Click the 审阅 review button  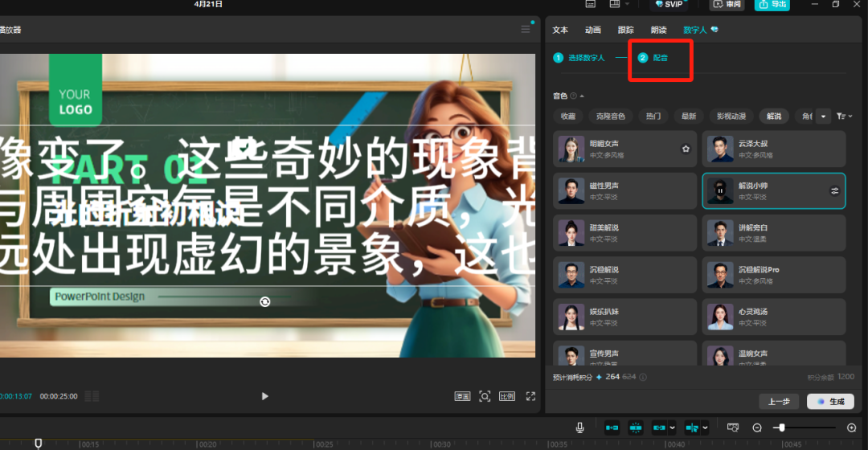tap(727, 5)
